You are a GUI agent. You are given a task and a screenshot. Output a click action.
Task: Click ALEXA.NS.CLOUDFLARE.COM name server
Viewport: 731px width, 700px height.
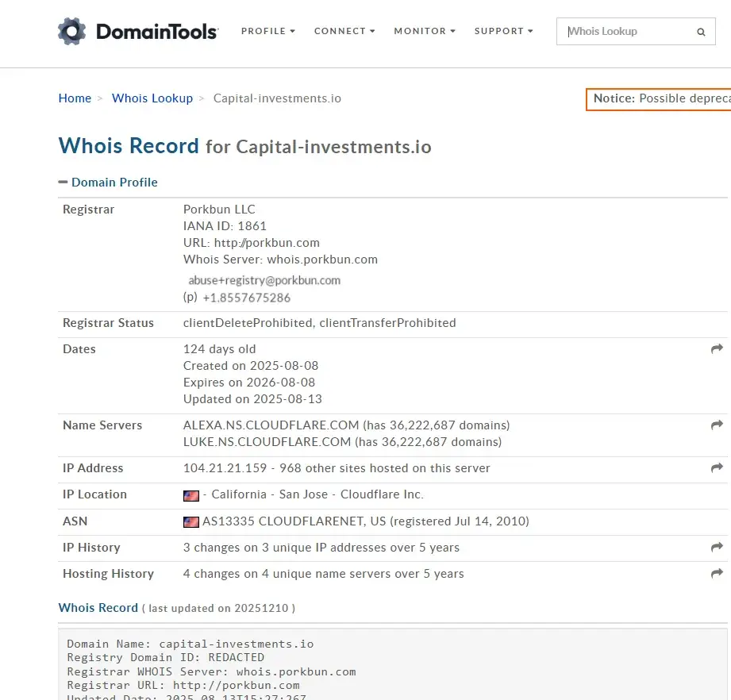[x=271, y=425]
